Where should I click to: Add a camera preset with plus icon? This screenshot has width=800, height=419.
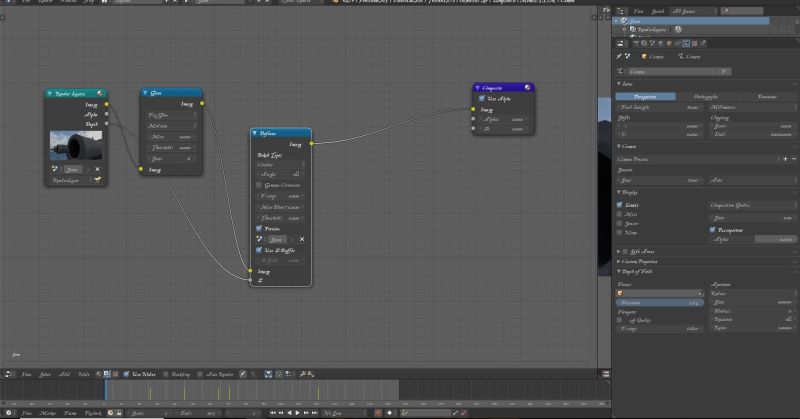click(785, 159)
